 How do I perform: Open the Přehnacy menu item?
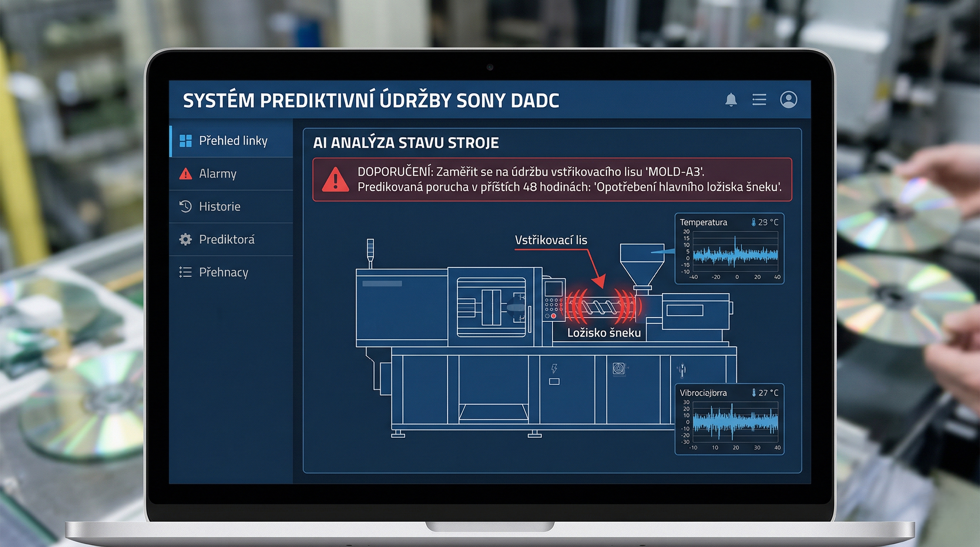click(x=231, y=272)
